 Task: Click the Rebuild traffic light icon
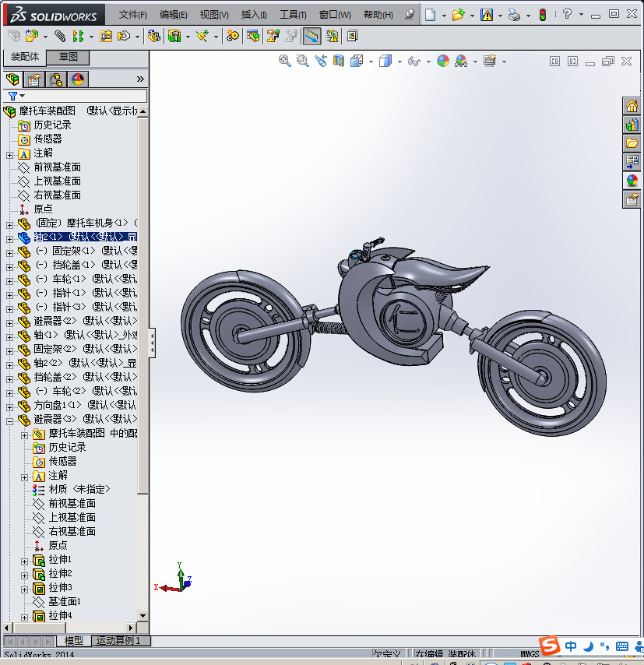pos(543,15)
